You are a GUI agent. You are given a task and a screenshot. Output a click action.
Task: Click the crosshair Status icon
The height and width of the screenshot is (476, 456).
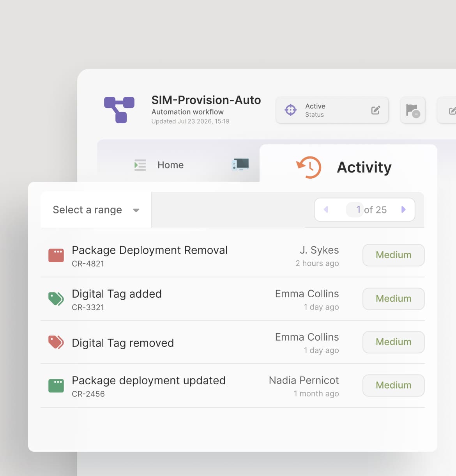click(x=290, y=110)
